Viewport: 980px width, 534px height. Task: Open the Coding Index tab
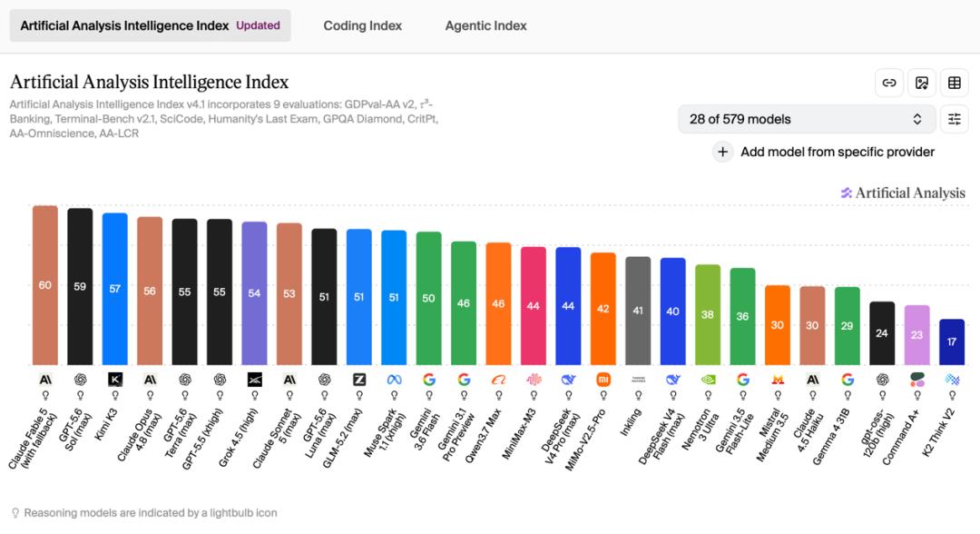click(362, 25)
